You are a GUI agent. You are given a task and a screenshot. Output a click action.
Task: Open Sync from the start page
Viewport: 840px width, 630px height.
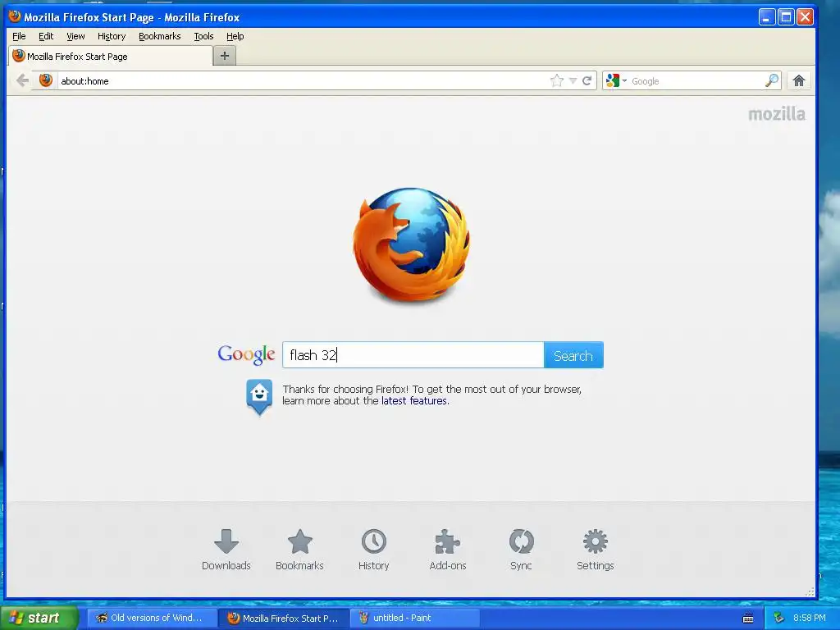pos(521,549)
